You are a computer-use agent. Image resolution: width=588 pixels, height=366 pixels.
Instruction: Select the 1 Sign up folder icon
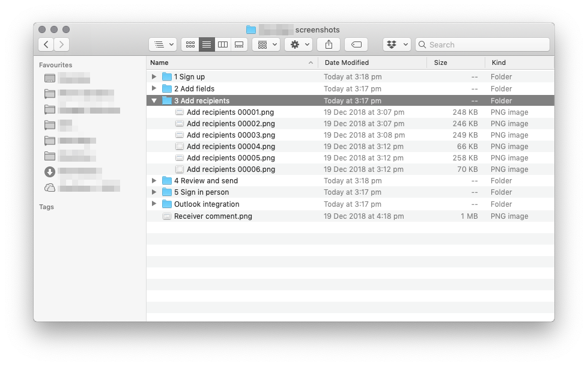(x=167, y=76)
